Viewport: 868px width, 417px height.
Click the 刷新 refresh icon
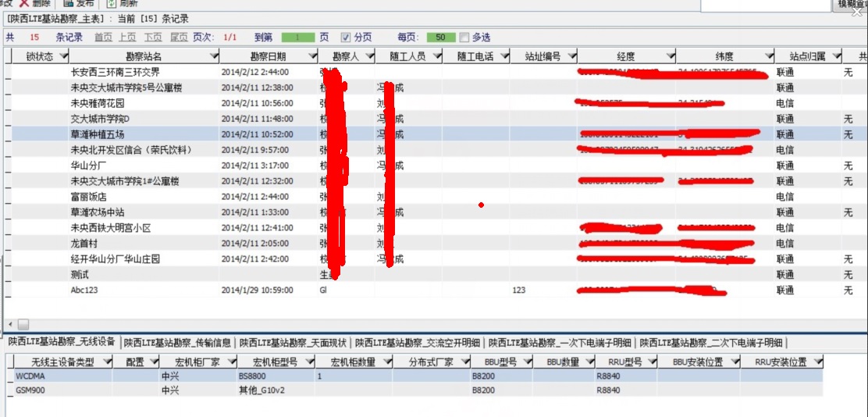pos(112,3)
